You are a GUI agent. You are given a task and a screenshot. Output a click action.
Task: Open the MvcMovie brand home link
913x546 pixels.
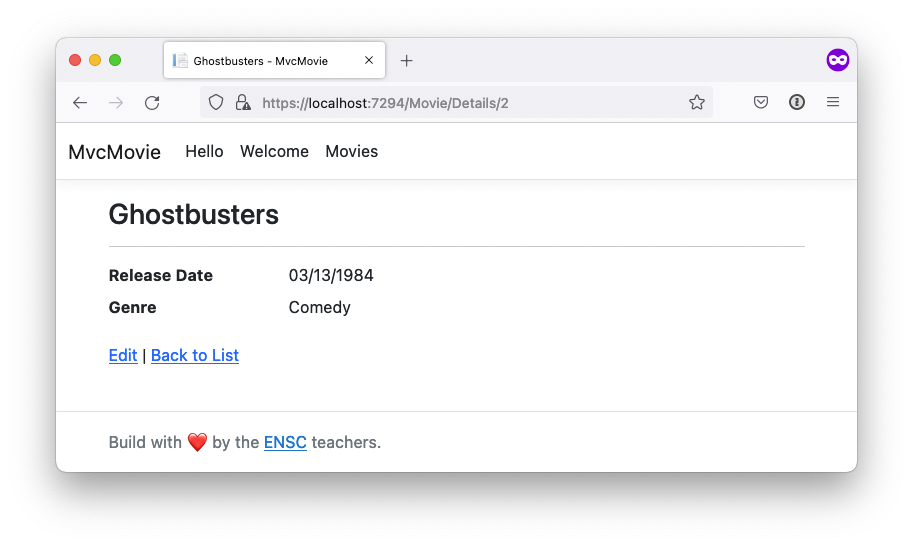[114, 152]
